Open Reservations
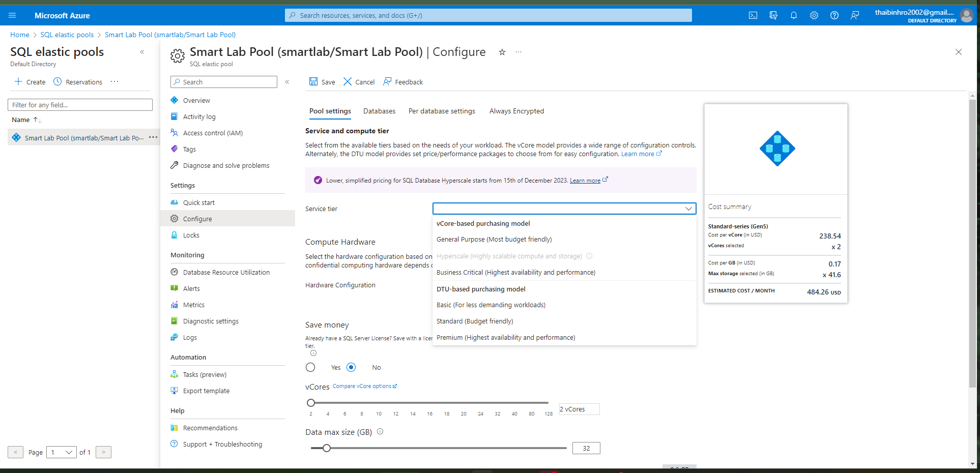 point(78,82)
